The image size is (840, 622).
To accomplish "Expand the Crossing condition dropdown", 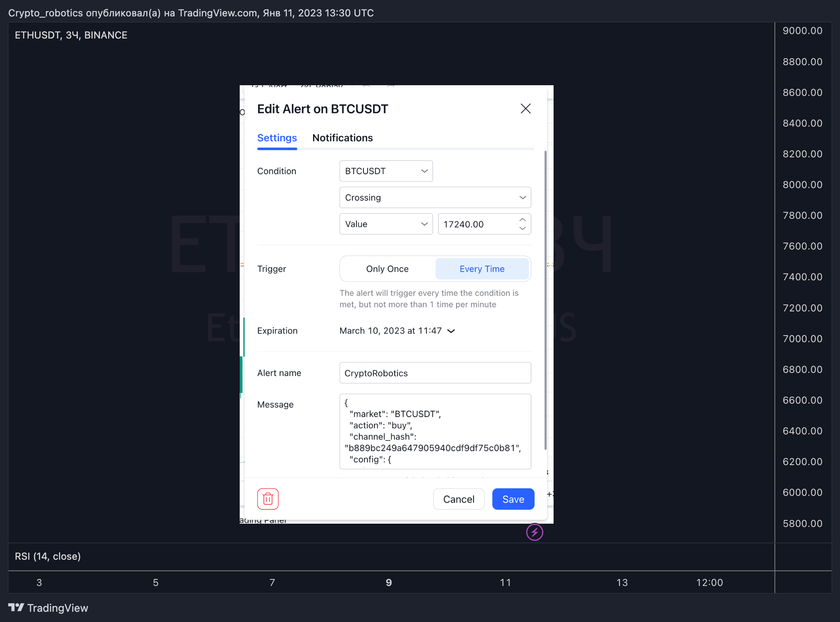I will point(435,197).
